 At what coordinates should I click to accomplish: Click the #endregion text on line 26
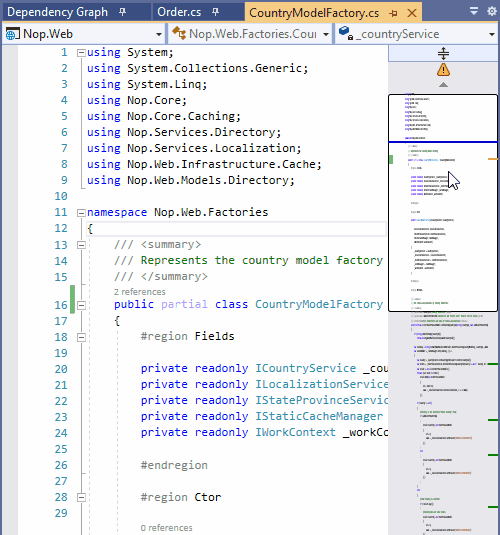(x=174, y=465)
